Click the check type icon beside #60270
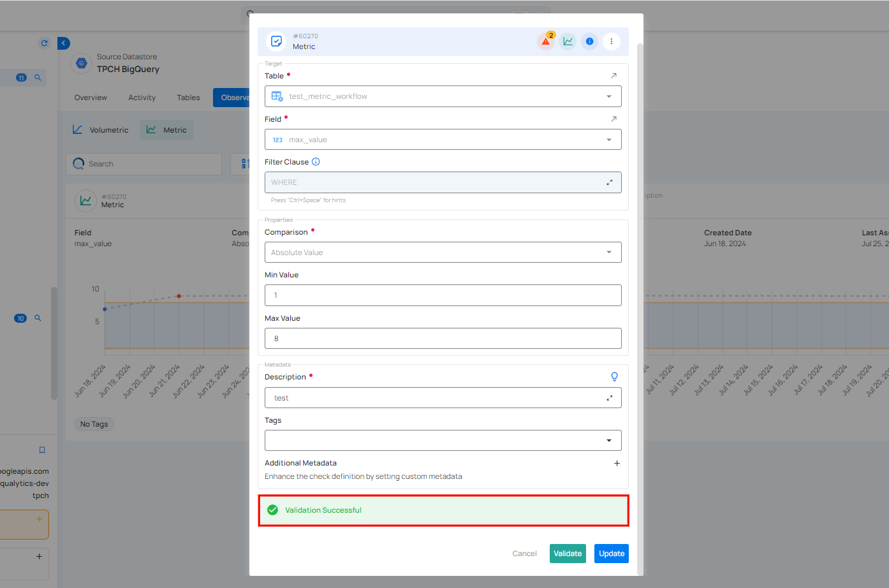Screen dimensions: 889x588 coord(277,41)
